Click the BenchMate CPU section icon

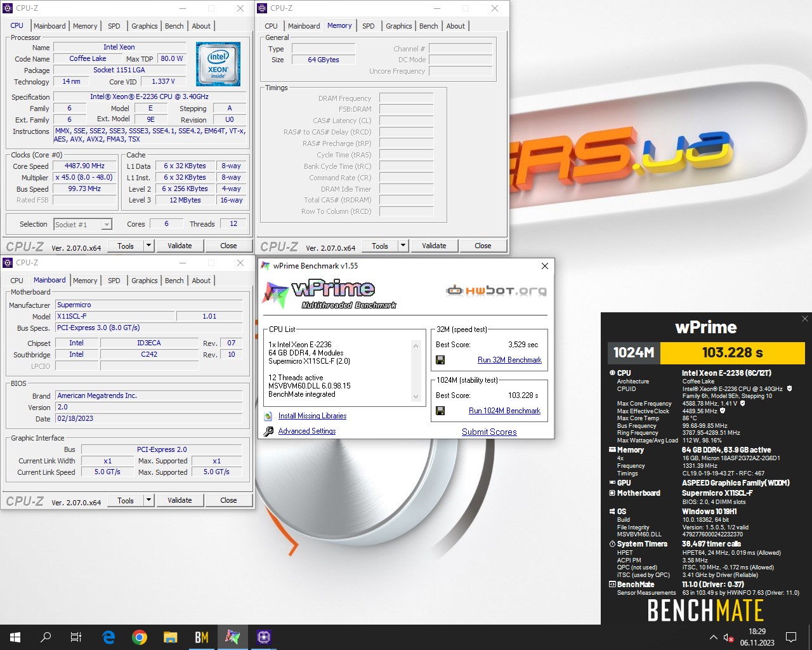tap(612, 373)
